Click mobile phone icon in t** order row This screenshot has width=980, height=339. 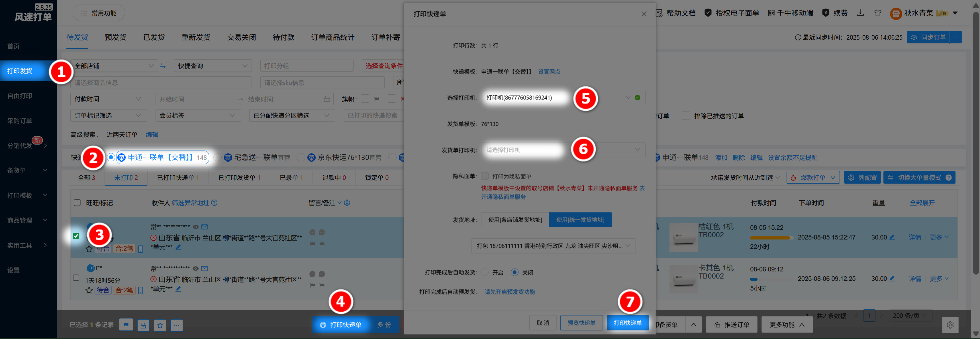click(x=141, y=290)
